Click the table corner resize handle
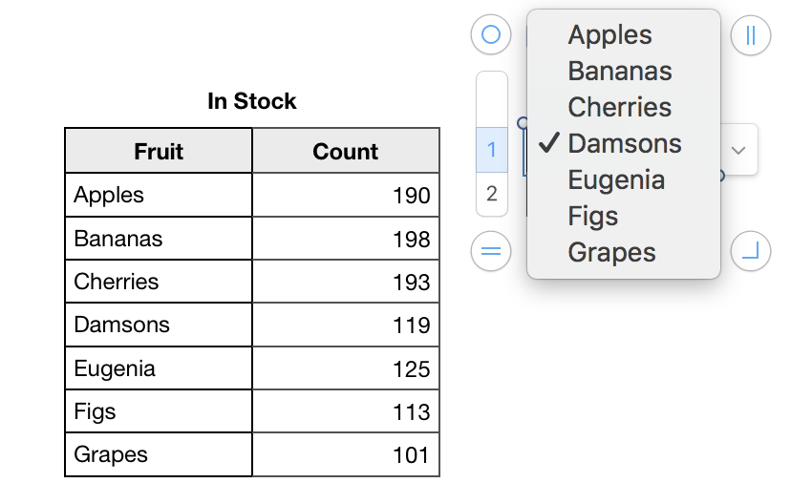812x504 pixels. pyautogui.click(x=750, y=251)
